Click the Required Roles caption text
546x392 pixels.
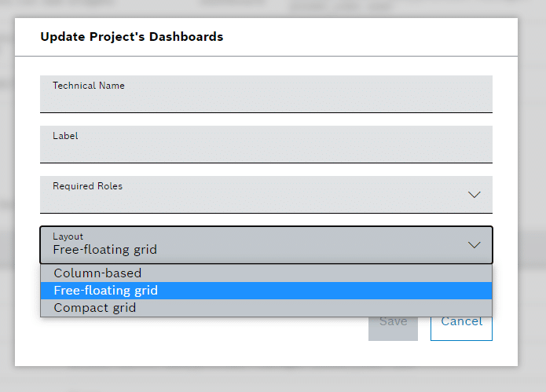(x=87, y=186)
